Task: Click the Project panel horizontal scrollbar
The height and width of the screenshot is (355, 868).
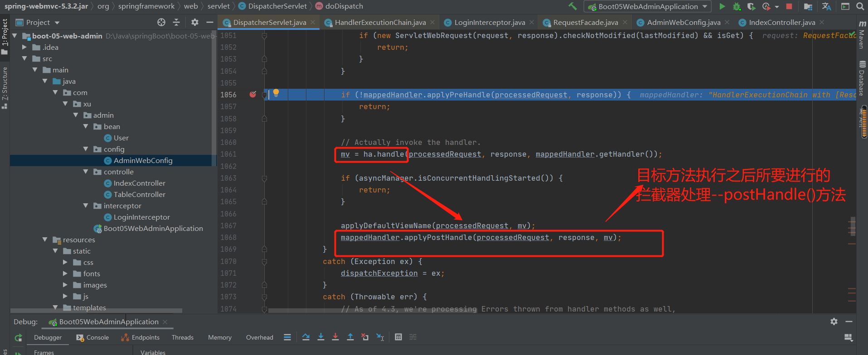Action: pos(96,311)
